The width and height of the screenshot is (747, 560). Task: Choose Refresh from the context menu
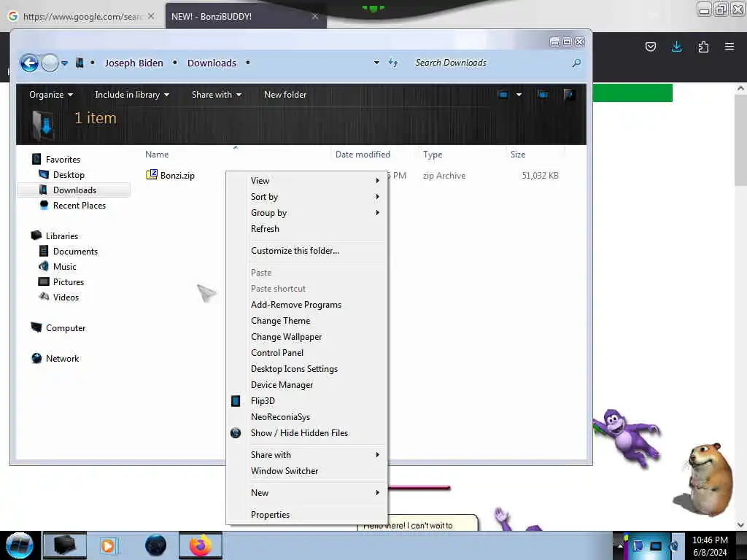[x=307, y=228]
